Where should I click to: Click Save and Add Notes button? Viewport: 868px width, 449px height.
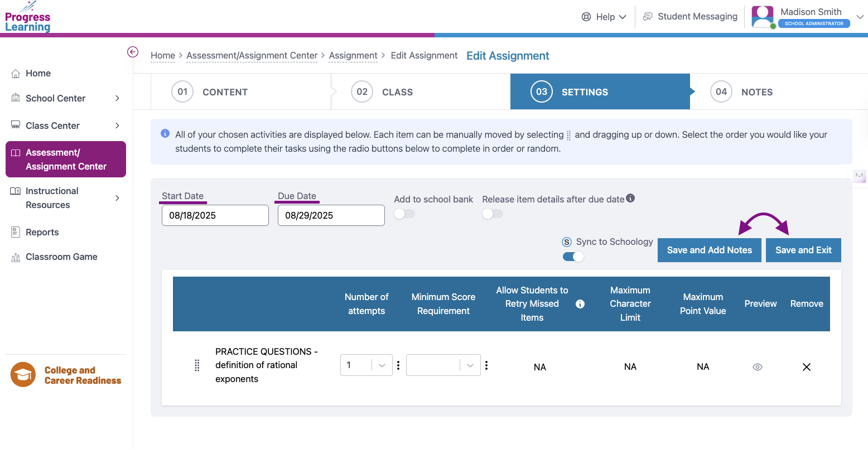tap(710, 250)
